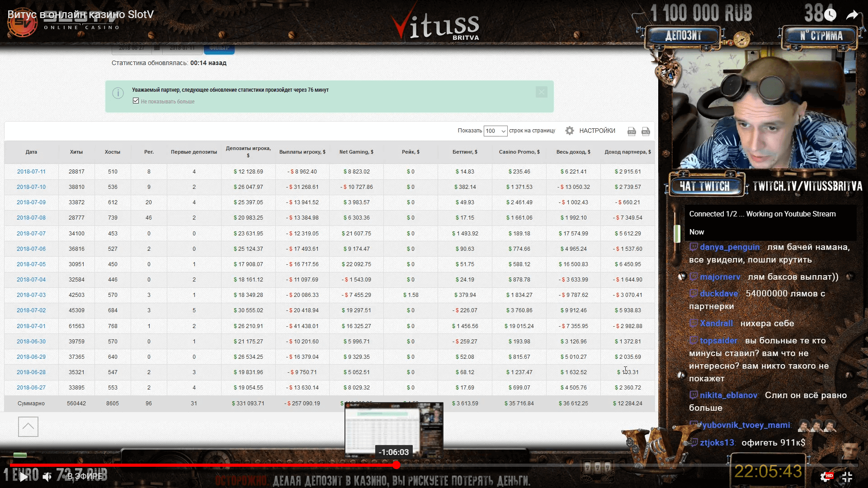Click the Суммарно totals row label

[x=31, y=404]
